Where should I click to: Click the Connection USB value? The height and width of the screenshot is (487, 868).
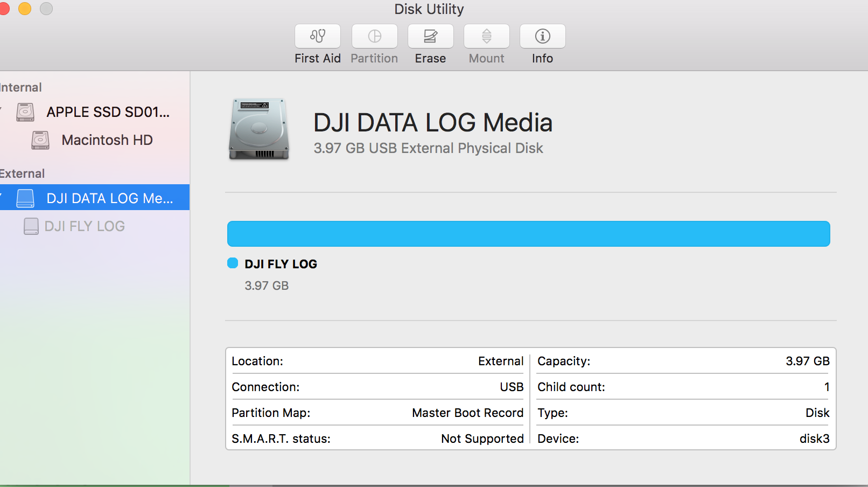pyautogui.click(x=512, y=387)
